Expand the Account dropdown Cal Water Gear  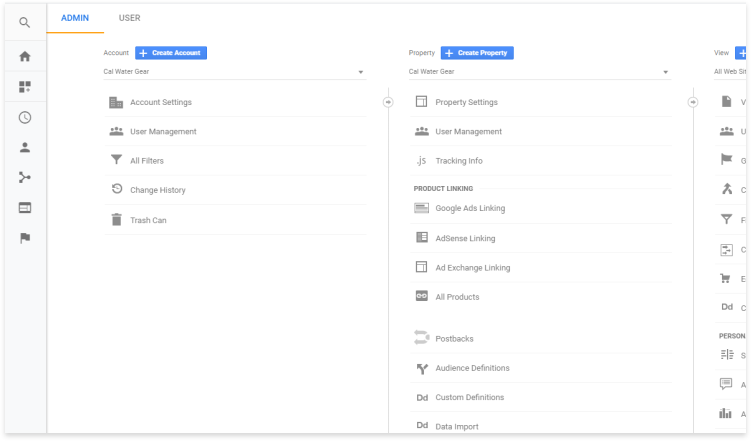click(234, 72)
